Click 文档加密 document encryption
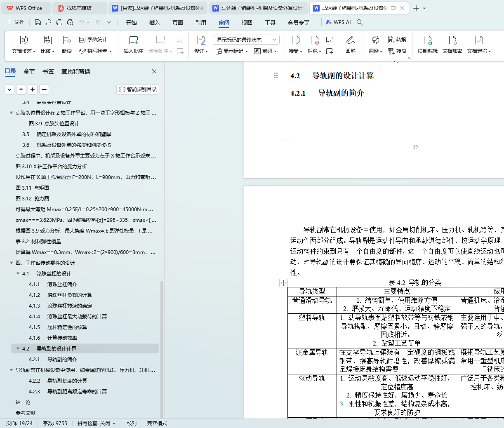This screenshot has height=428, width=504. [x=452, y=45]
